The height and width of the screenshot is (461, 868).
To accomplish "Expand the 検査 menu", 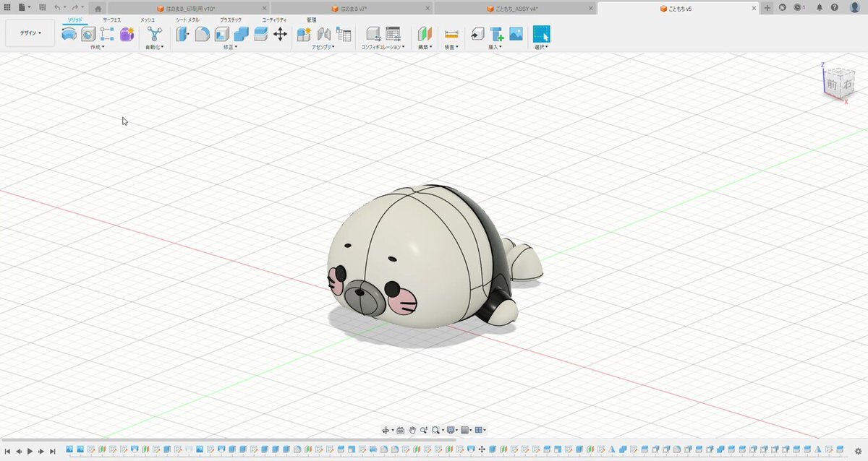I will 451,47.
